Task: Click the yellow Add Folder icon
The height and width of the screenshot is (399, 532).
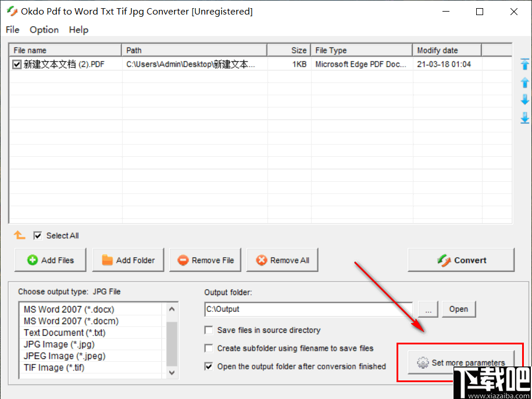Action: [108, 260]
